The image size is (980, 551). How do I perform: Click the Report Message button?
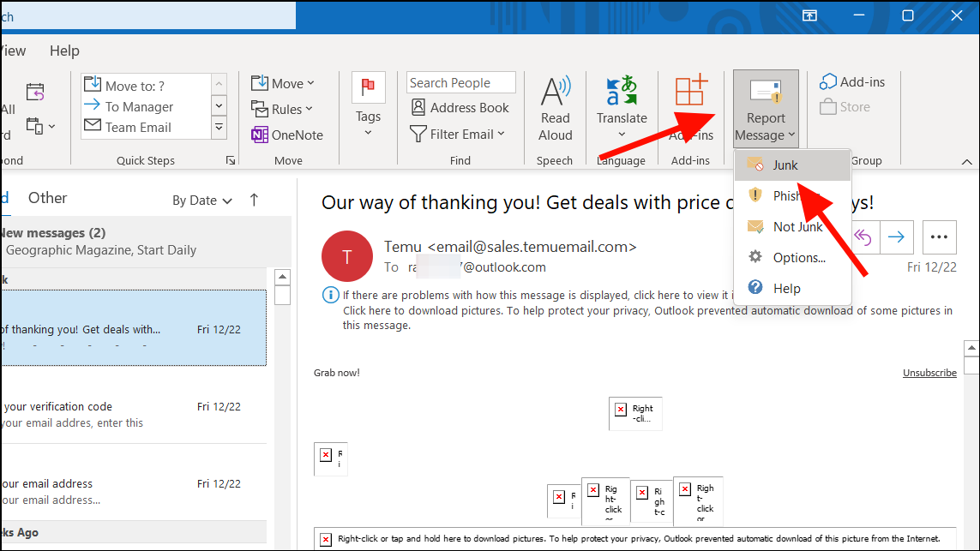[766, 109]
